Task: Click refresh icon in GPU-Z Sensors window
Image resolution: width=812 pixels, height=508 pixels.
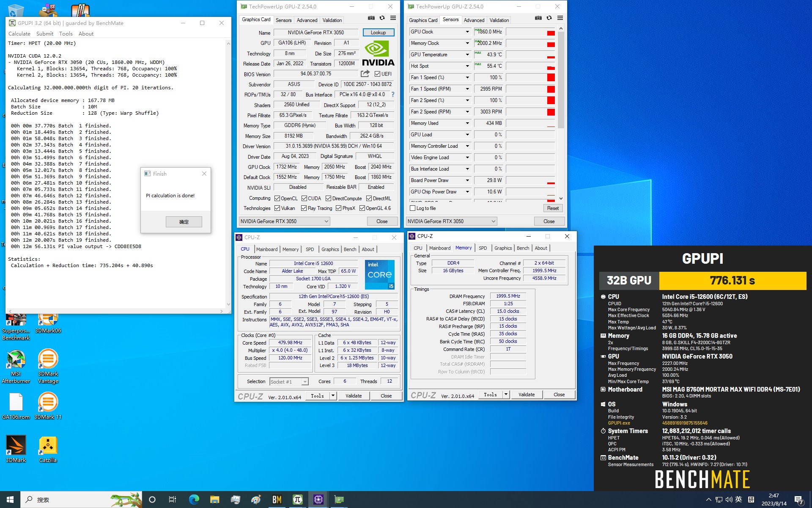Action: tap(549, 18)
